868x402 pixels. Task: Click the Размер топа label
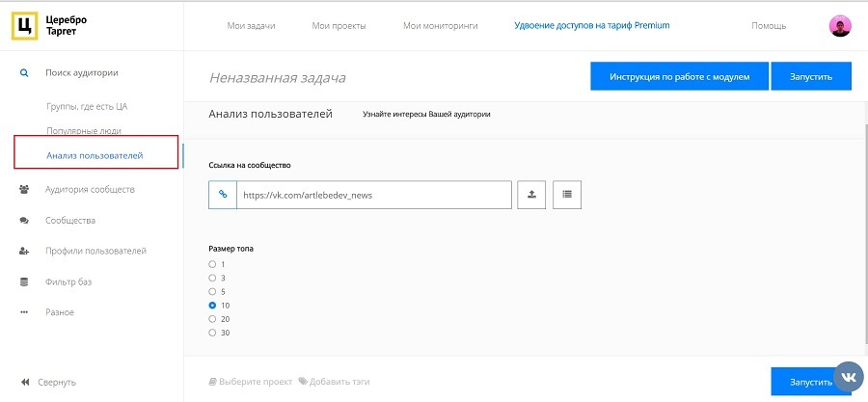231,249
